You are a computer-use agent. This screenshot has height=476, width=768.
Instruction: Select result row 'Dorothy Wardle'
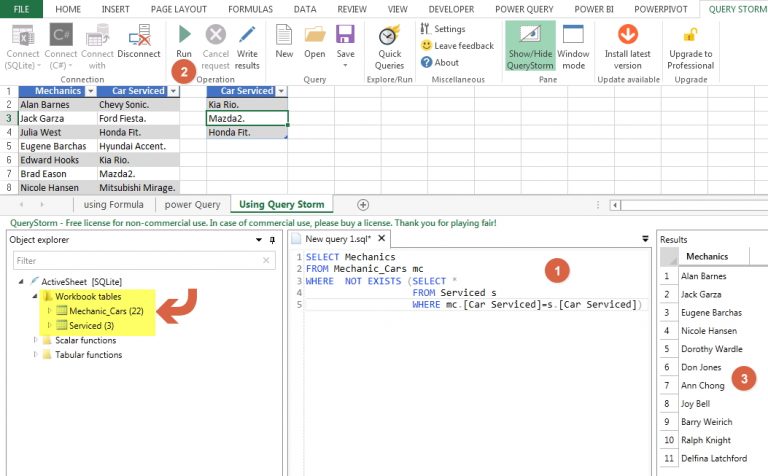711,349
